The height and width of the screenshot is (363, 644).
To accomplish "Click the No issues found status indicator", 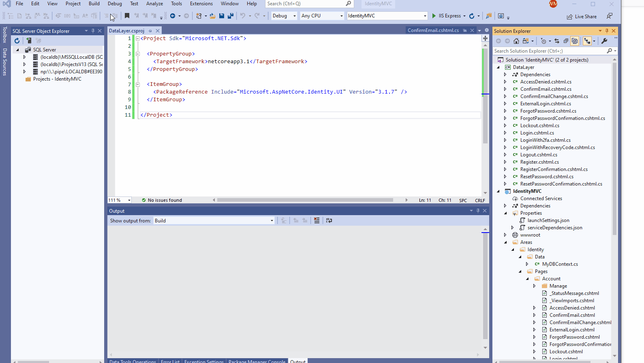I will pos(162,200).
